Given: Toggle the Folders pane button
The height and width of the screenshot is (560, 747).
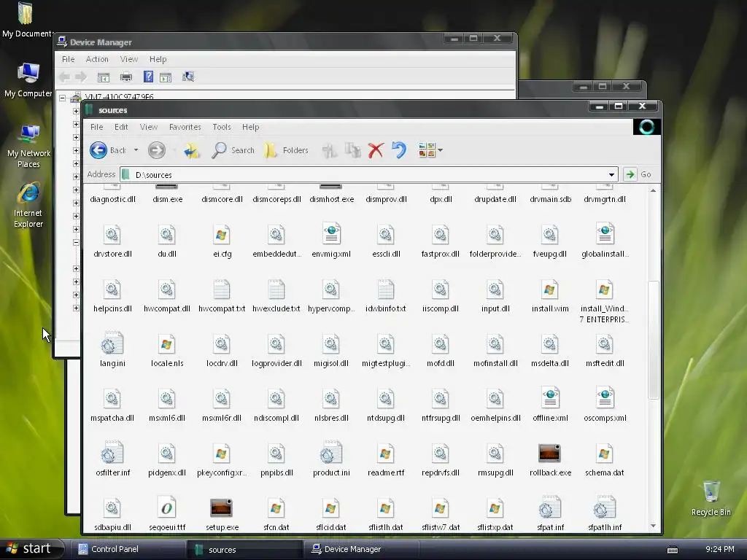Looking at the screenshot, I should point(286,150).
